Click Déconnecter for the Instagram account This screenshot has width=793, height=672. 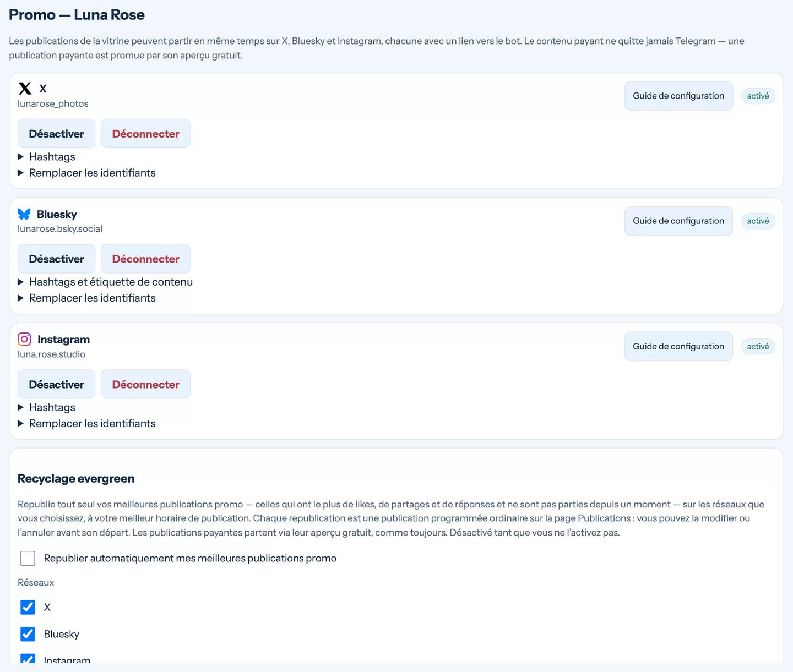pyautogui.click(x=146, y=384)
